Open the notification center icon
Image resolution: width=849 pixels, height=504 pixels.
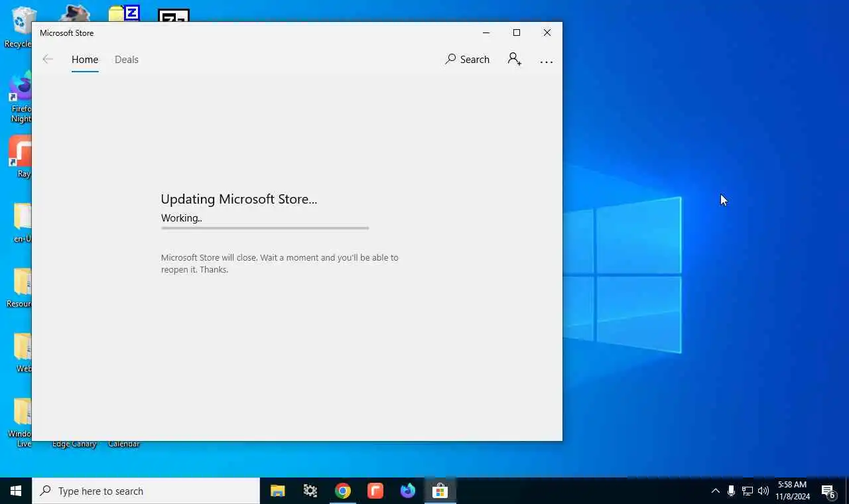(x=828, y=491)
